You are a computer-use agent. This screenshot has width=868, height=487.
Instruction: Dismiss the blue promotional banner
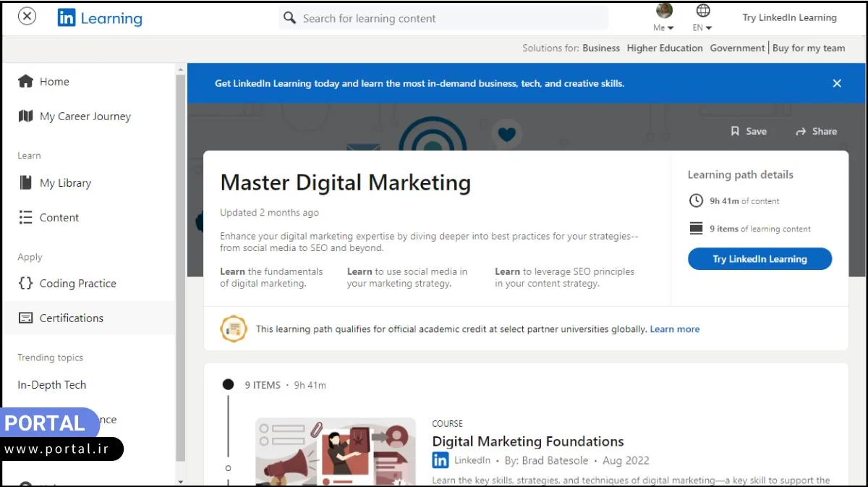coord(837,82)
